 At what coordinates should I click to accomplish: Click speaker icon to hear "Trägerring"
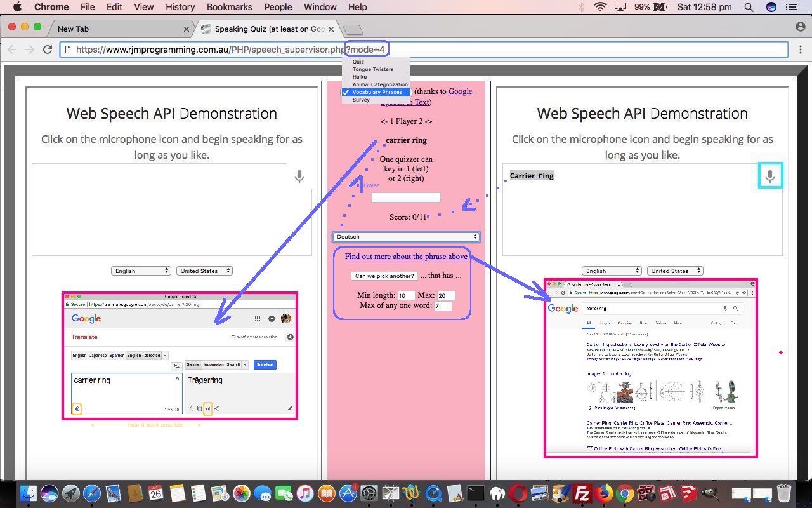[208, 408]
